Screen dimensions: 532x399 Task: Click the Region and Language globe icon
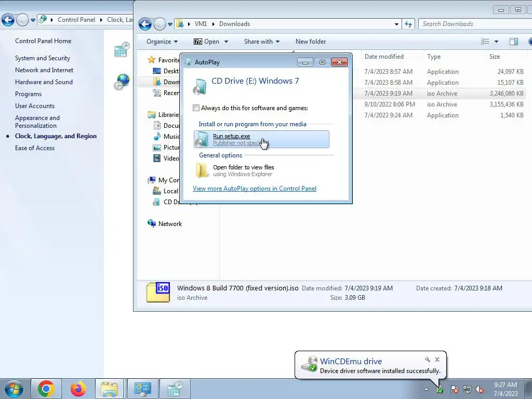coord(122,82)
